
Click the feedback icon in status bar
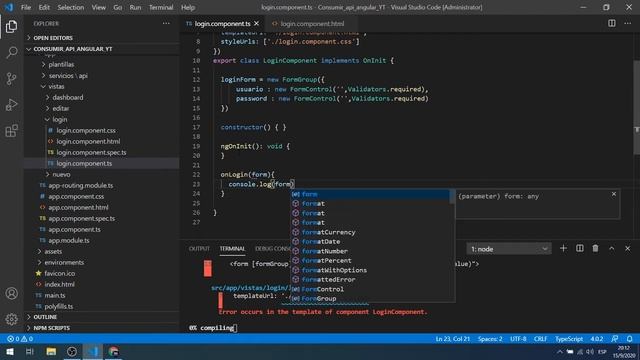pos(614,339)
